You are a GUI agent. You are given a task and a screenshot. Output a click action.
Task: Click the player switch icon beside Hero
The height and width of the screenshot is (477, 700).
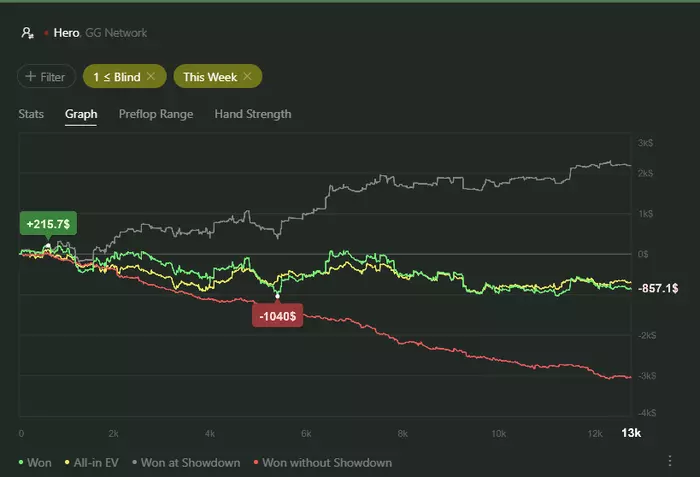(27, 33)
